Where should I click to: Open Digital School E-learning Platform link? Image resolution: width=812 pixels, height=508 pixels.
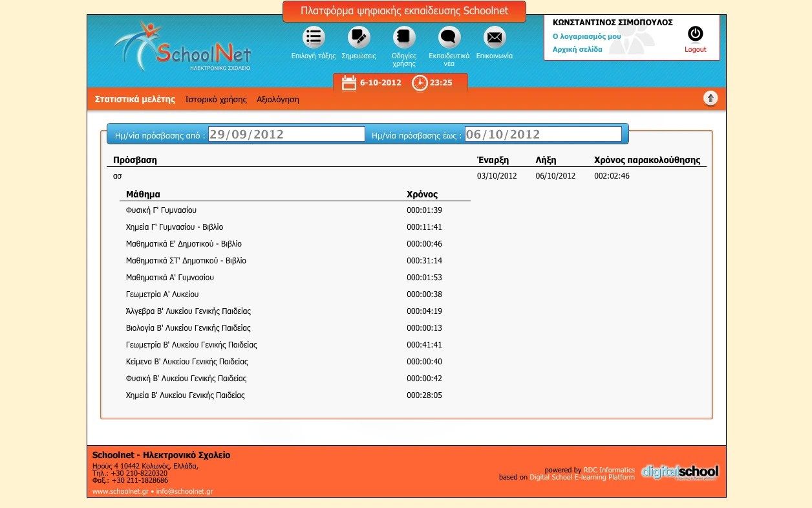pos(582,478)
